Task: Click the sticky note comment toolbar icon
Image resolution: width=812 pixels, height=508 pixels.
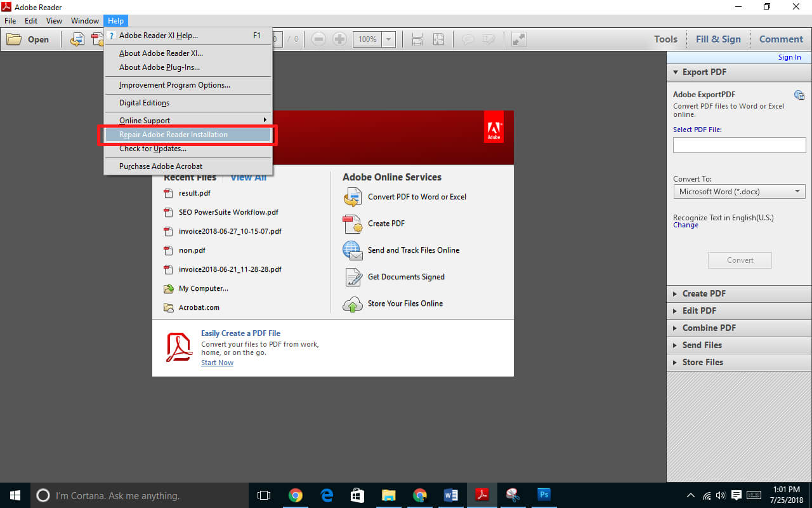Action: tap(468, 39)
